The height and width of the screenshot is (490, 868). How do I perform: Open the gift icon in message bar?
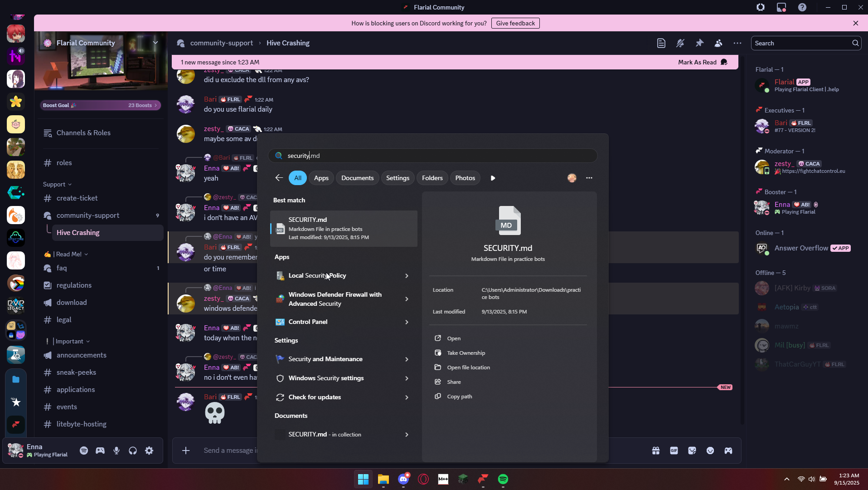[x=656, y=451]
